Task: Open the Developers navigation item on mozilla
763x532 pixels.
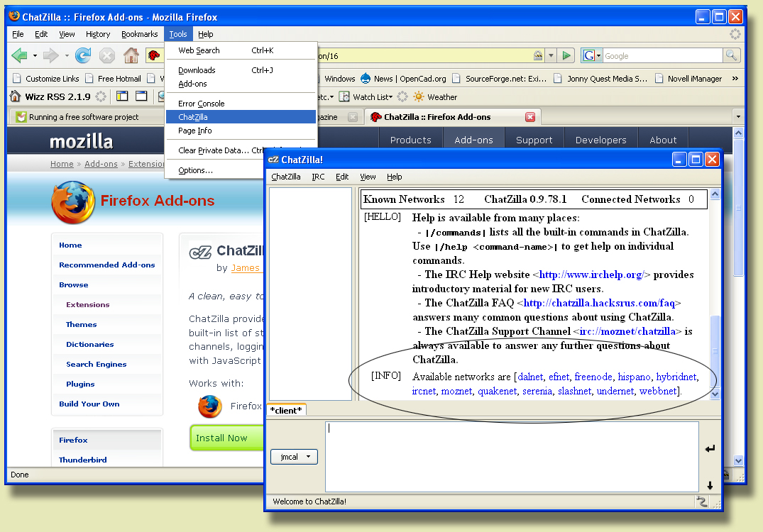Action: point(601,140)
